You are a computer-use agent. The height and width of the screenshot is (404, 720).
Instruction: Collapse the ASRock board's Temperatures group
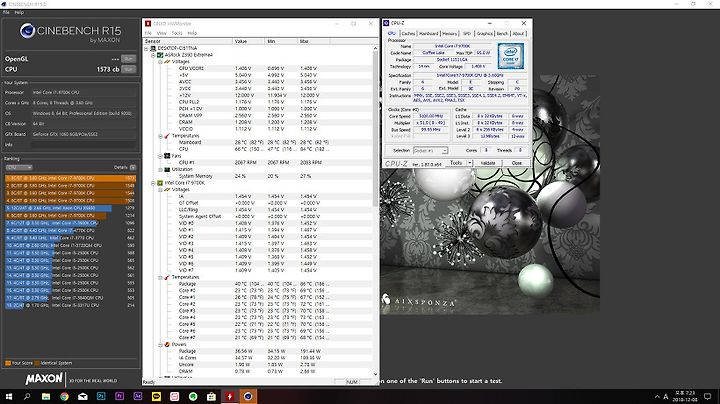click(x=160, y=136)
